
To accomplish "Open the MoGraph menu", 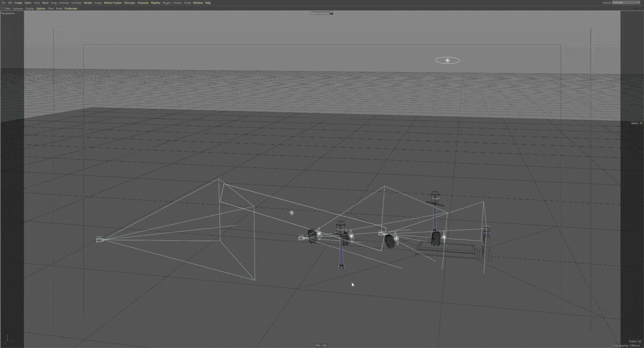I will (129, 3).
